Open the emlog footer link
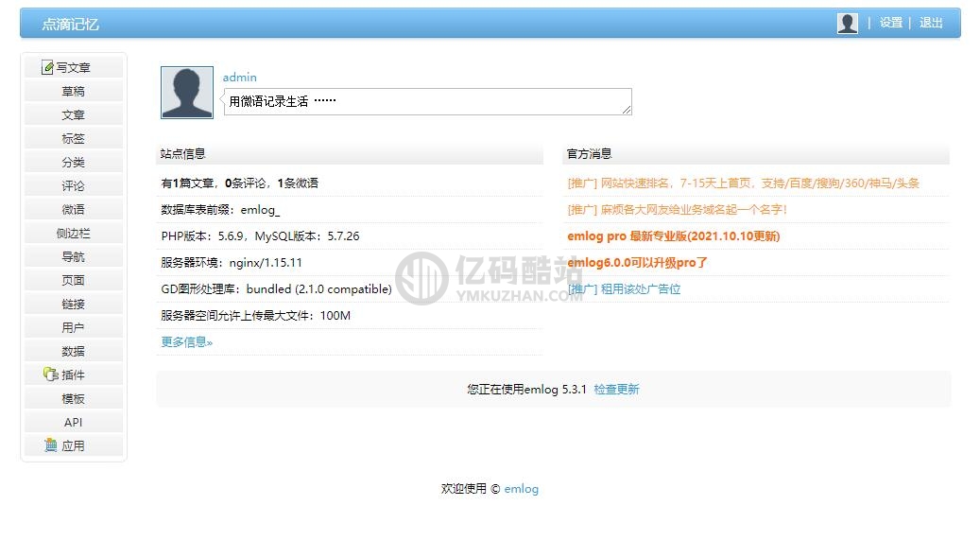 click(x=522, y=489)
